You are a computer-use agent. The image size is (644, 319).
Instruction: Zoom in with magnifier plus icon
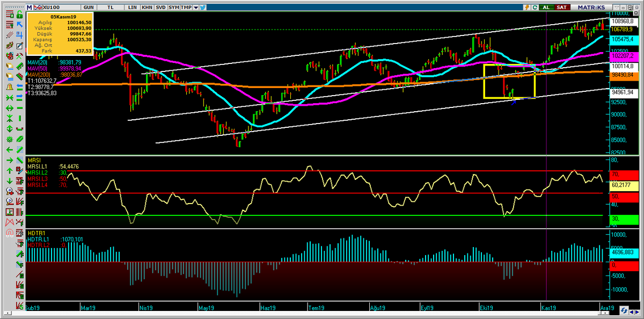pyautogui.click(x=10, y=191)
